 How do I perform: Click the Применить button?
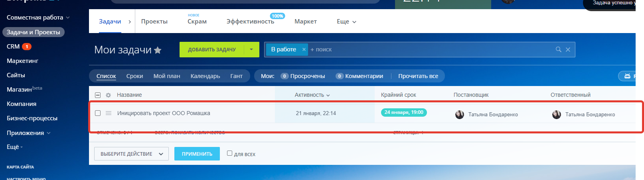[x=197, y=154]
